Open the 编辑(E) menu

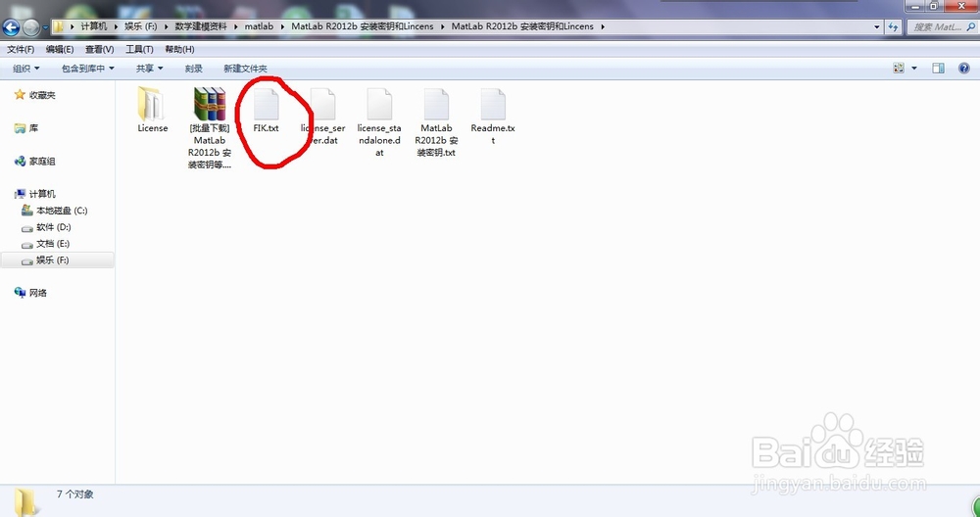[60, 49]
